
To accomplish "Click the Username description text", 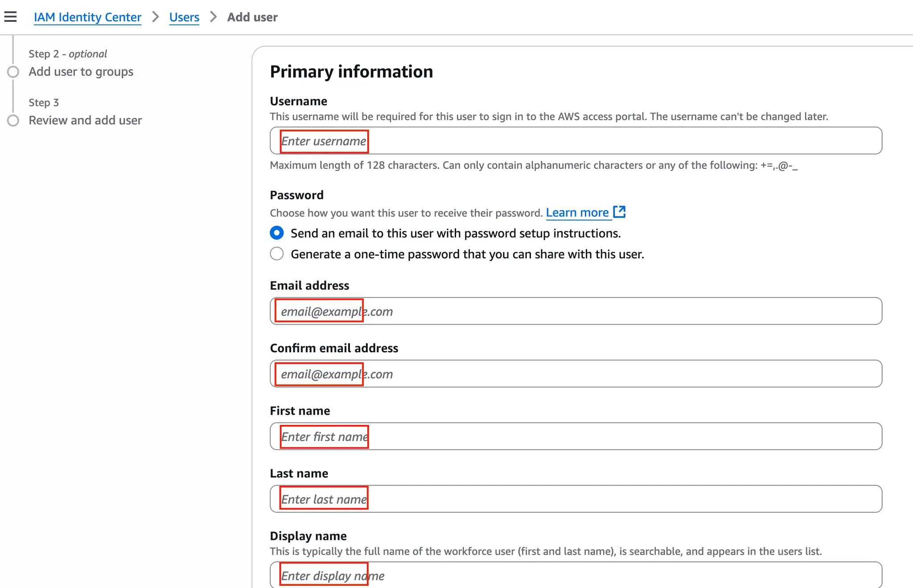I will [549, 117].
